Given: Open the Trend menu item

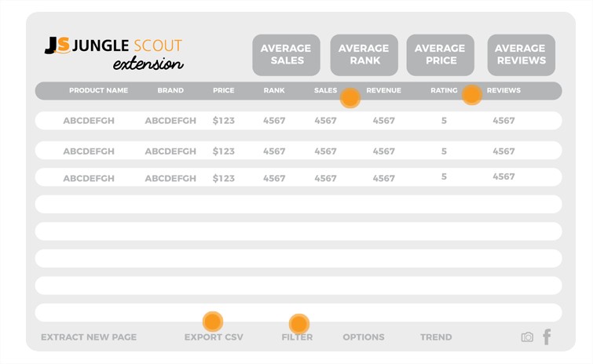Looking at the screenshot, I should pos(436,337).
